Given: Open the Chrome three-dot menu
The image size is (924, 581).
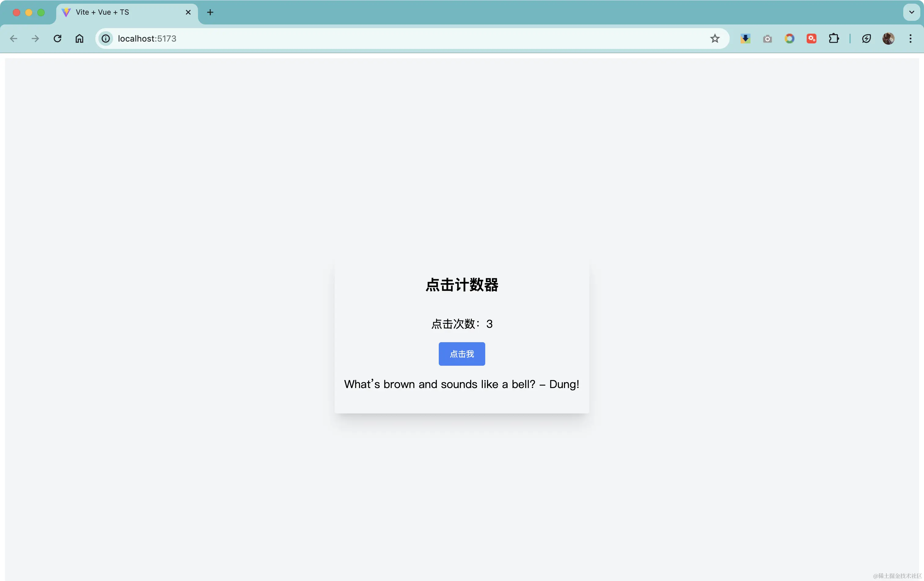Looking at the screenshot, I should click(x=910, y=39).
